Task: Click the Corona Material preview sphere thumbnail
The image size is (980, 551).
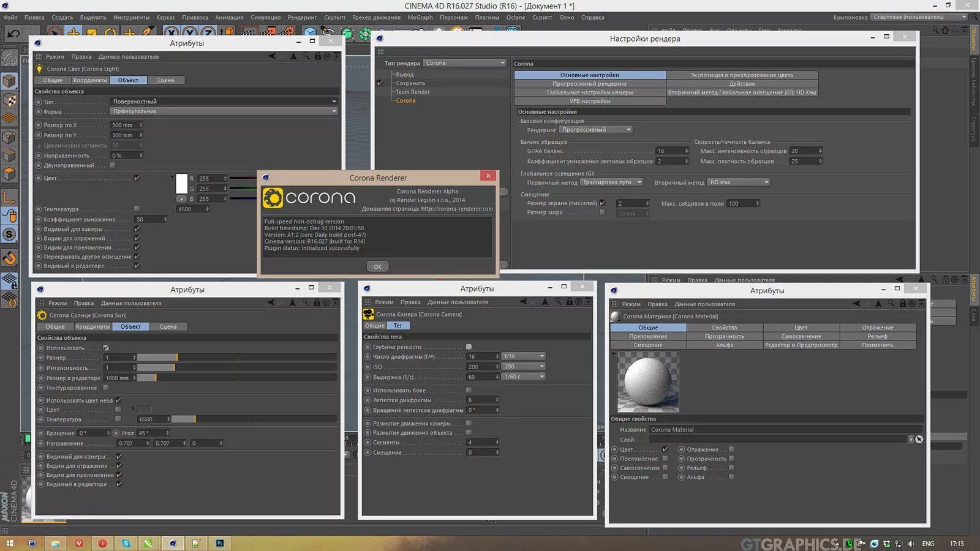Action: [x=648, y=382]
